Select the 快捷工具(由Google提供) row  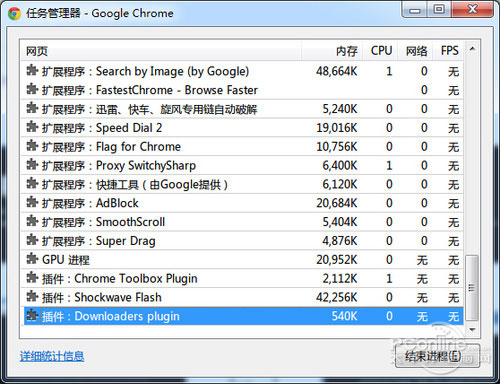click(242, 184)
